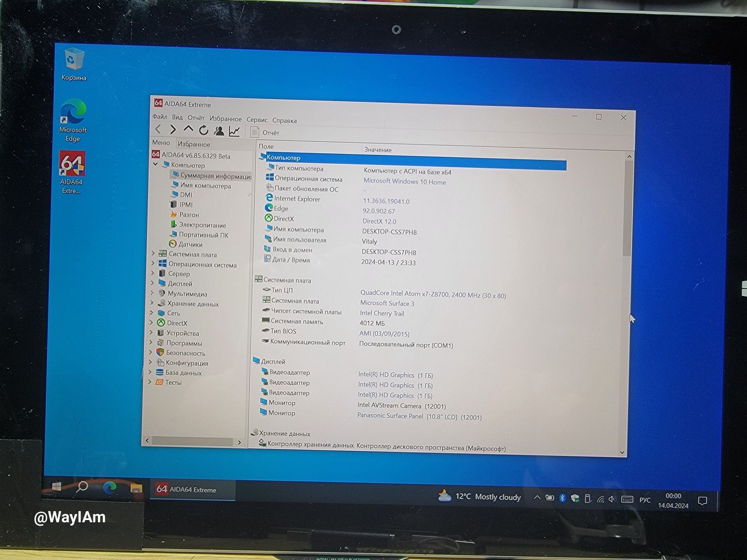Viewport: 747px width, 560px height.
Task: Collapse the Компьютер tree node
Action: point(155,164)
